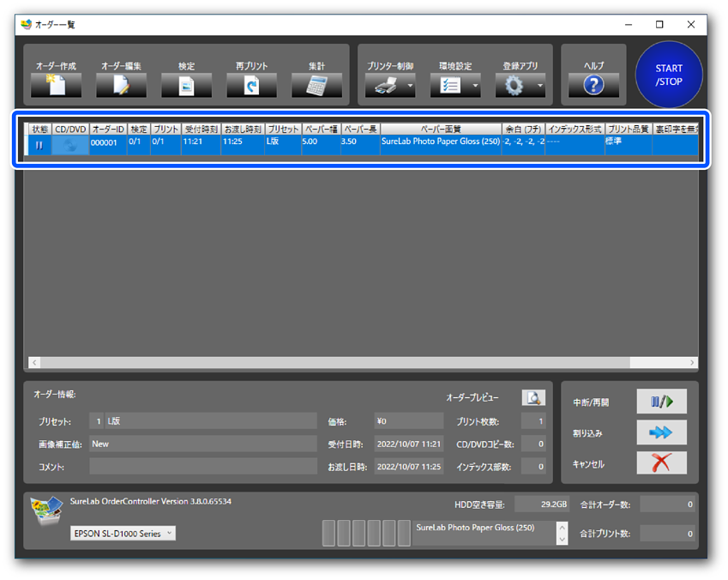
Task: Click the horizontal scrollbar right arrow
Action: (691, 363)
